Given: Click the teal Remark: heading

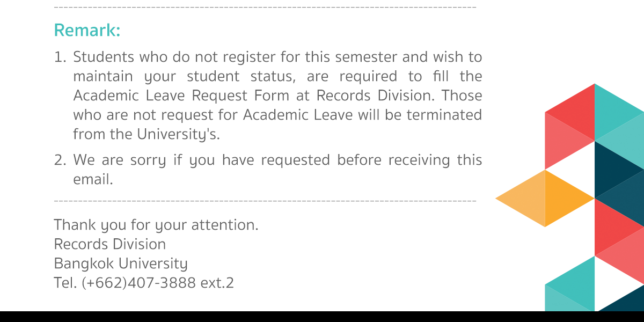Looking at the screenshot, I should (87, 31).
